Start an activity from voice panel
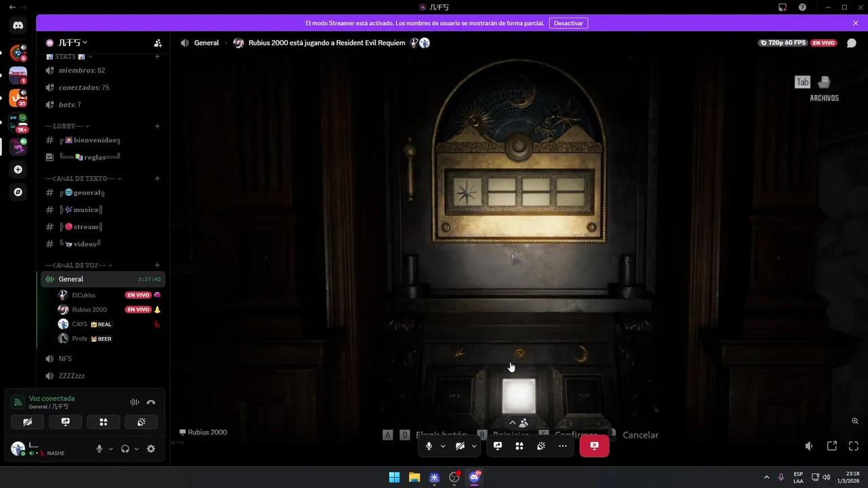 104,422
